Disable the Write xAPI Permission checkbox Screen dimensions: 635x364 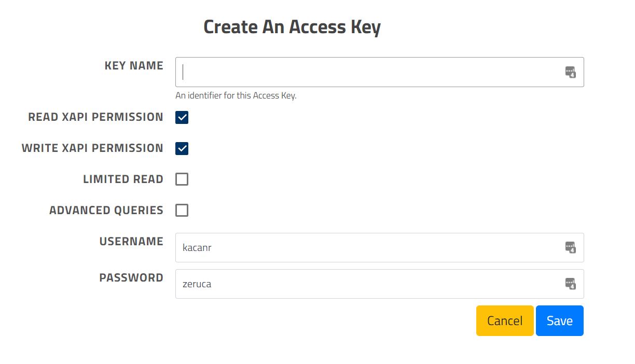[x=182, y=148]
